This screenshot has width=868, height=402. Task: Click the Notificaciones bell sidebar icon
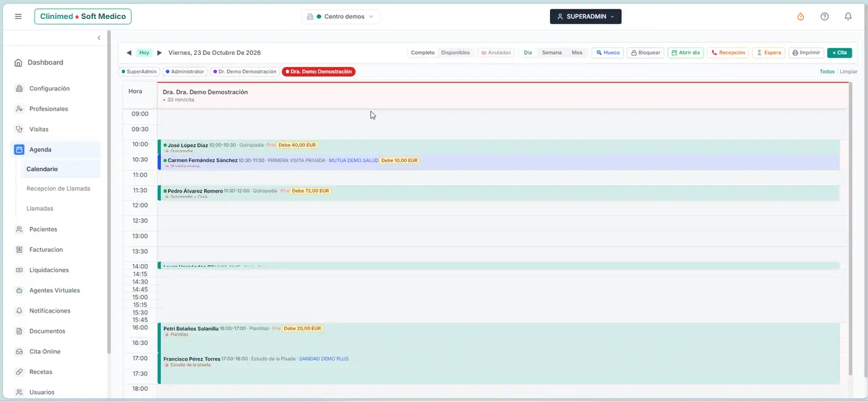click(20, 311)
